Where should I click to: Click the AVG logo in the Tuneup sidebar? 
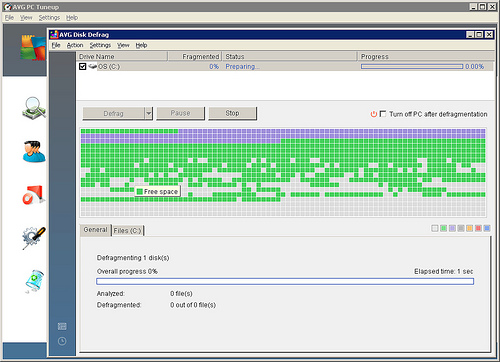(x=33, y=47)
